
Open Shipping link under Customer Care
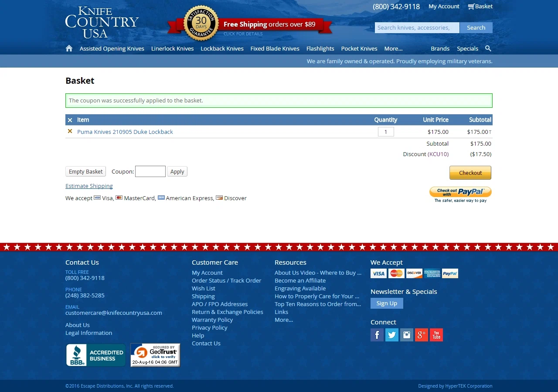[x=203, y=296]
